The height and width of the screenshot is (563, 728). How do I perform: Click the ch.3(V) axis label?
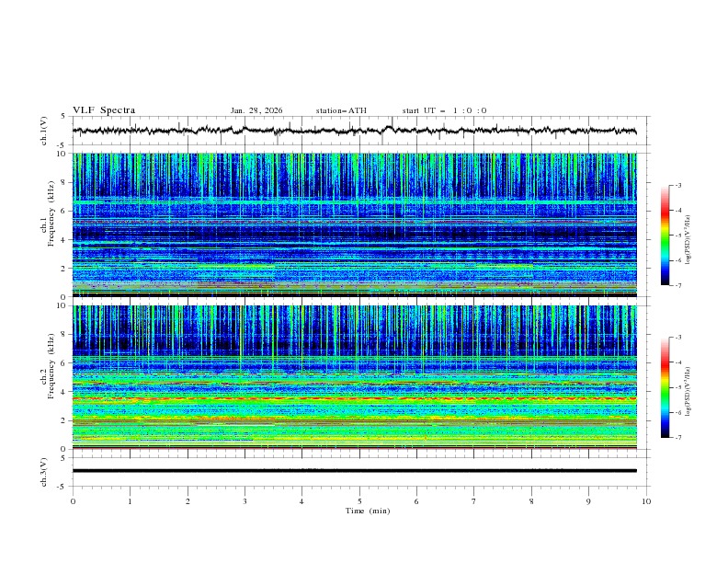[43, 470]
